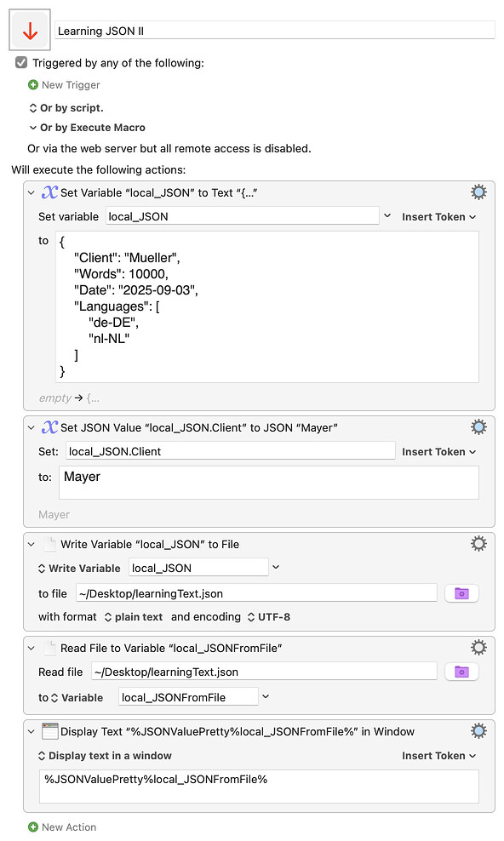Open variable dropdown next to local_JSONFromFile field
This screenshot has height=841, width=504.
pyautogui.click(x=266, y=697)
